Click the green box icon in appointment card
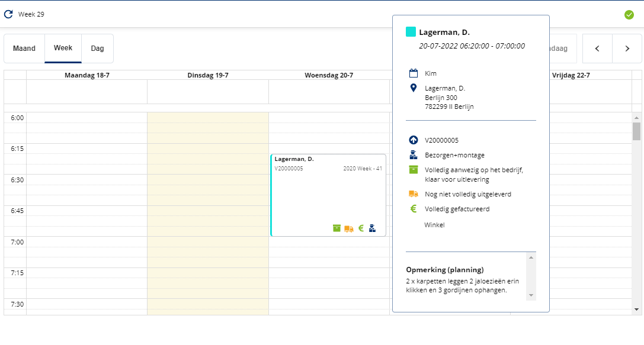644x345 pixels. (x=337, y=228)
